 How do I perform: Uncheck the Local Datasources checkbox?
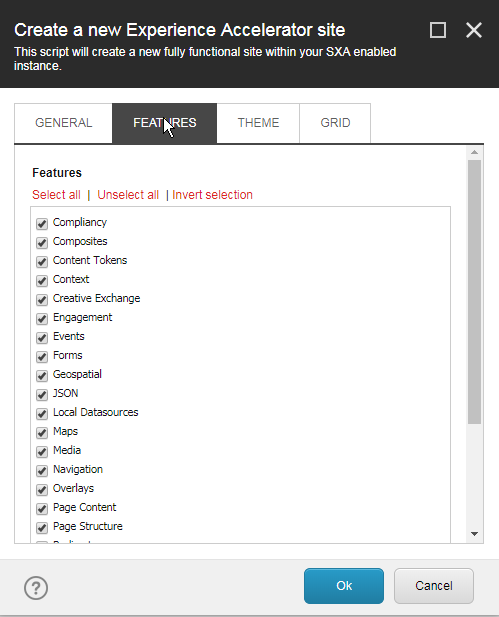point(42,414)
